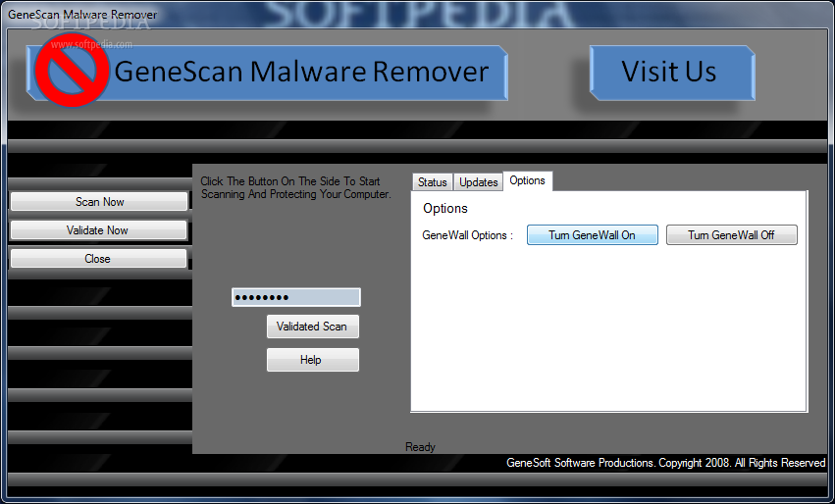Focus the masked password input field
Viewport: 835px width, 504px height.
(x=296, y=297)
